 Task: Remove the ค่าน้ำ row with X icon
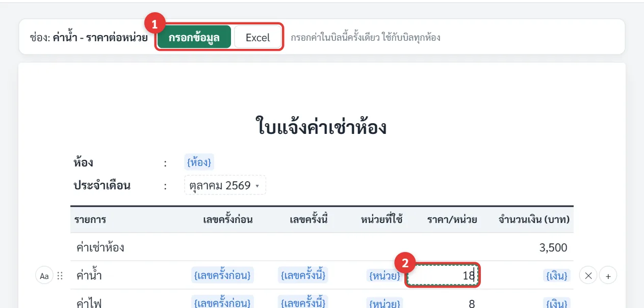tap(588, 276)
